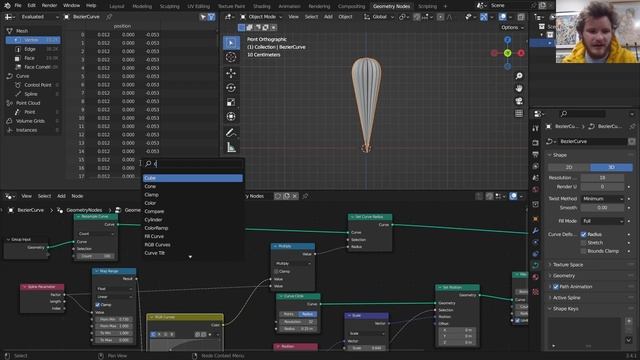Enable the Stretch checkbox

pyautogui.click(x=583, y=242)
